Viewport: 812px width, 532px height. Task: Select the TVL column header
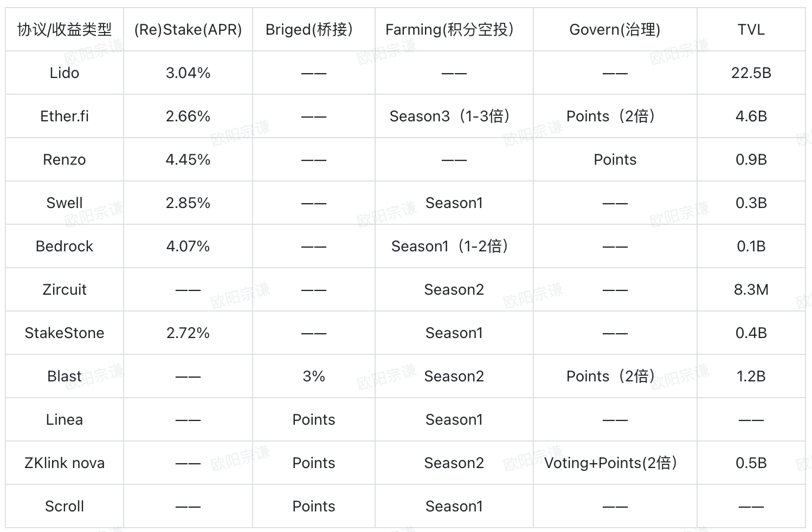751,30
